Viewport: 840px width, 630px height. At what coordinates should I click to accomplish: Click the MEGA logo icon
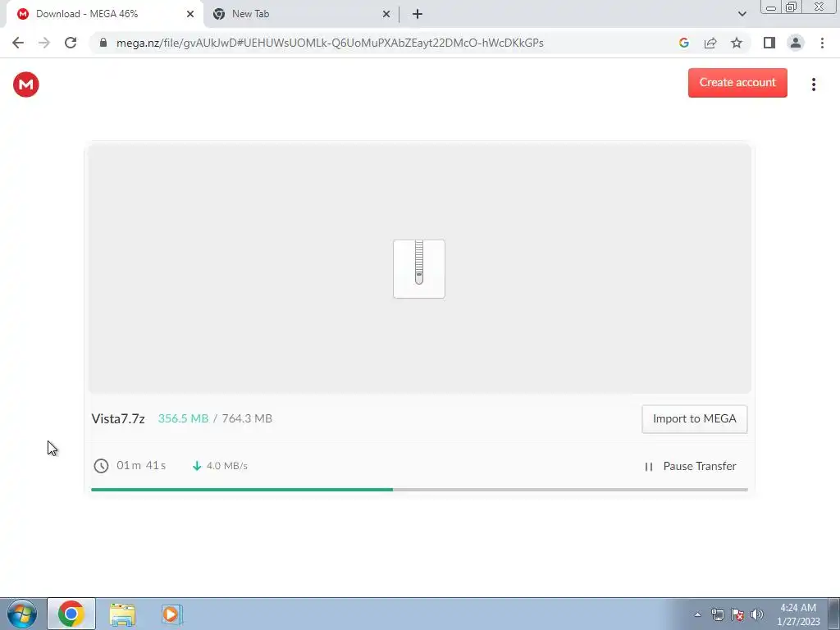[25, 84]
